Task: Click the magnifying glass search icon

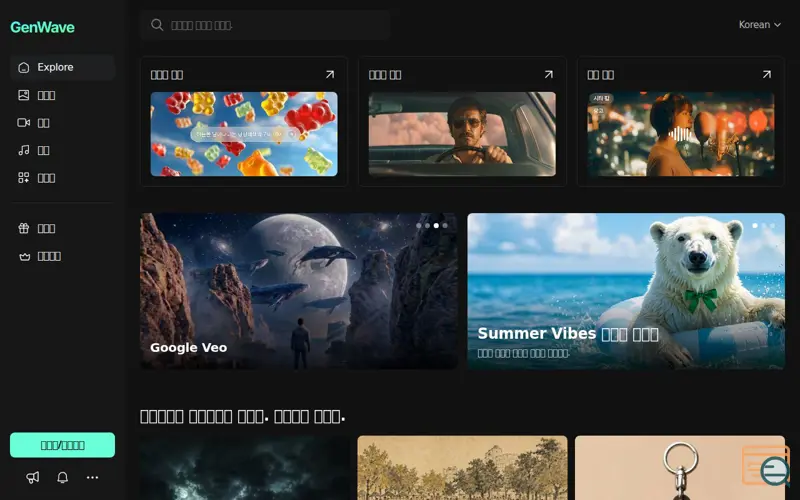Action: 157,25
